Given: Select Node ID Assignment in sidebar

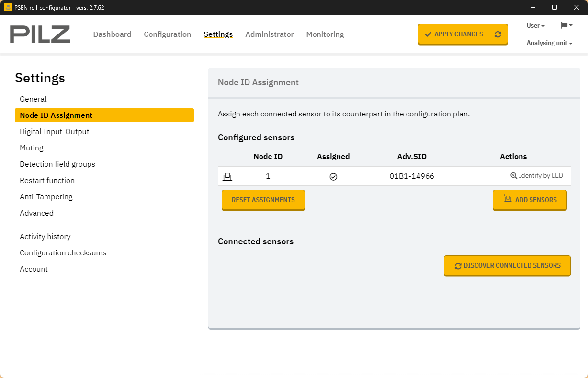Looking at the screenshot, I should click(x=104, y=115).
